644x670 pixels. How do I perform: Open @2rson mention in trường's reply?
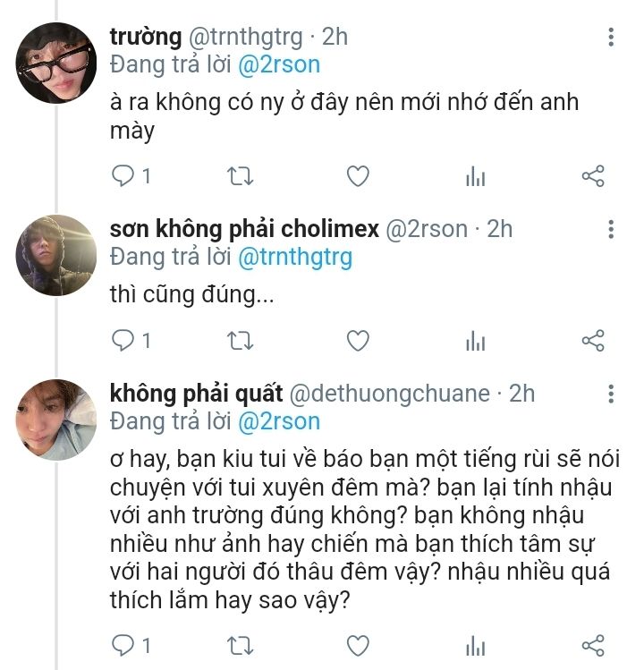277,65
